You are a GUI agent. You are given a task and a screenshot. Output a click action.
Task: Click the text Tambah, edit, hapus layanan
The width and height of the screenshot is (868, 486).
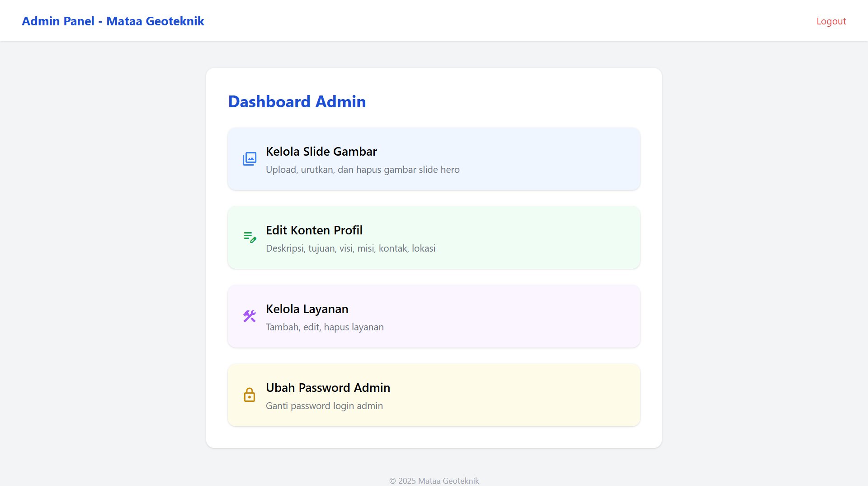[x=325, y=327]
